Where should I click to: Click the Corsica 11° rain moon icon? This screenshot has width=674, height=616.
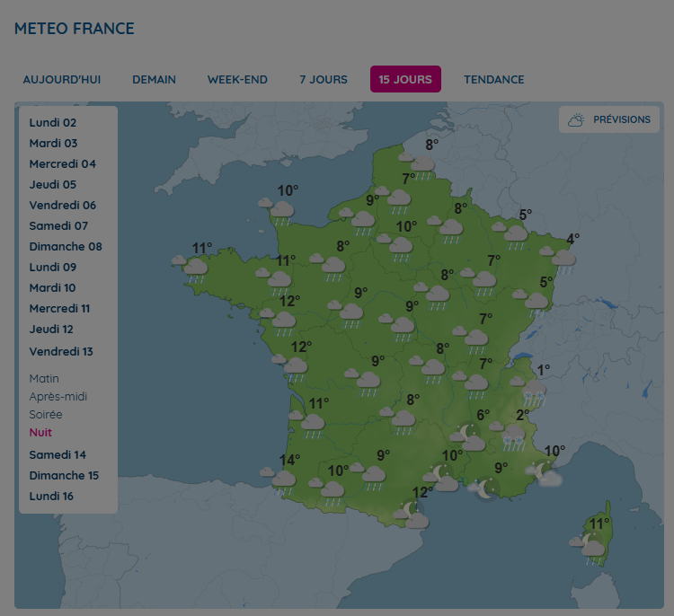[588, 549]
